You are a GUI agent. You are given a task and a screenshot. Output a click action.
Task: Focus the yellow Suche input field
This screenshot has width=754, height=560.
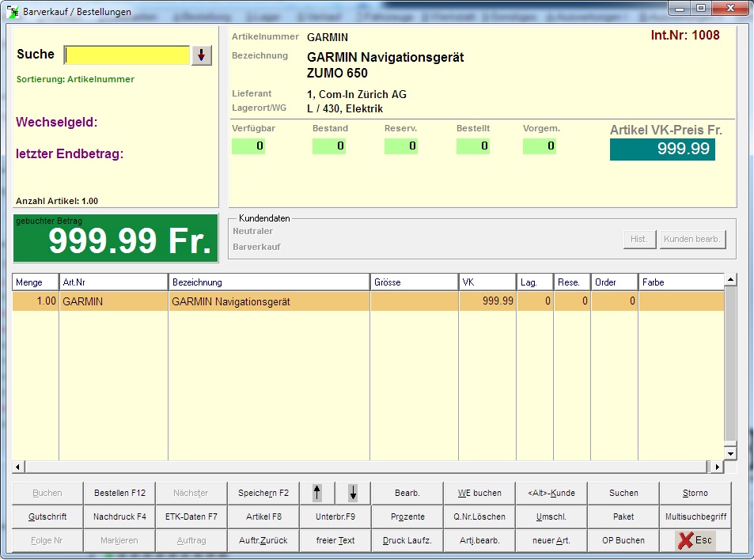click(127, 55)
